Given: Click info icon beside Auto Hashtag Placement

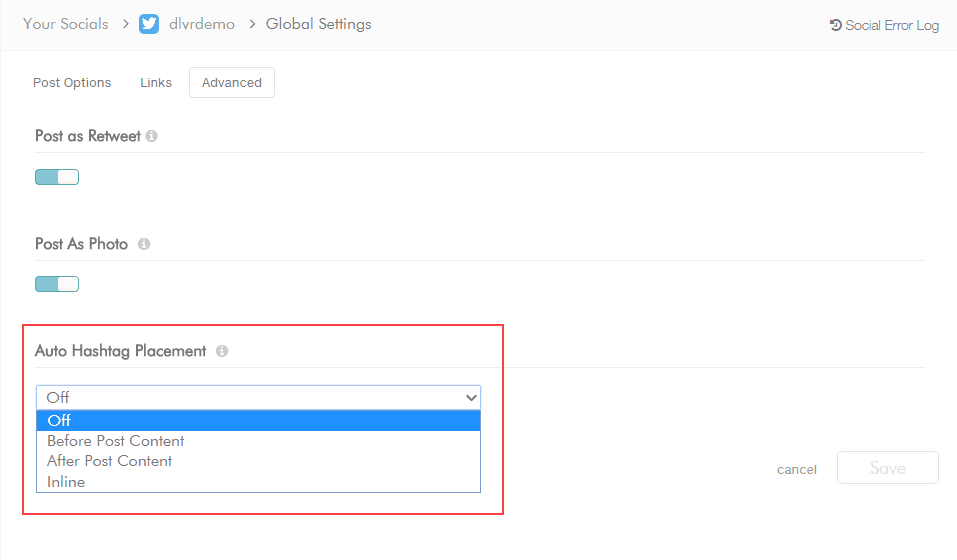Looking at the screenshot, I should (x=222, y=351).
